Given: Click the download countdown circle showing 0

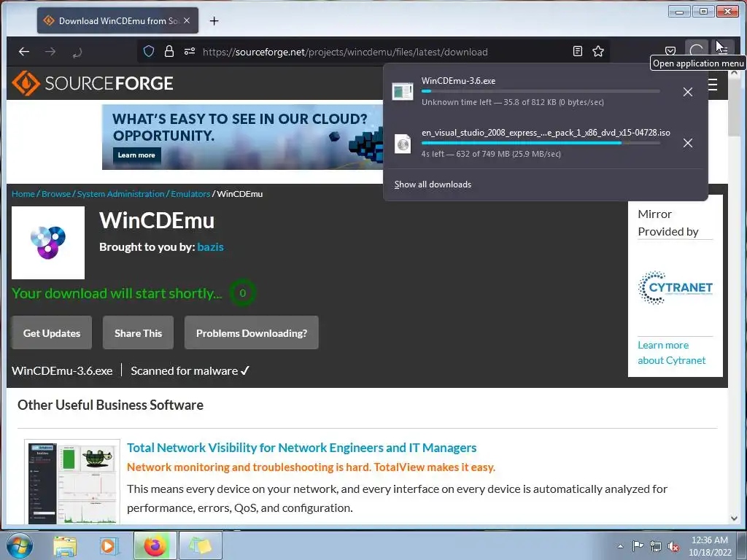Looking at the screenshot, I should click(242, 293).
